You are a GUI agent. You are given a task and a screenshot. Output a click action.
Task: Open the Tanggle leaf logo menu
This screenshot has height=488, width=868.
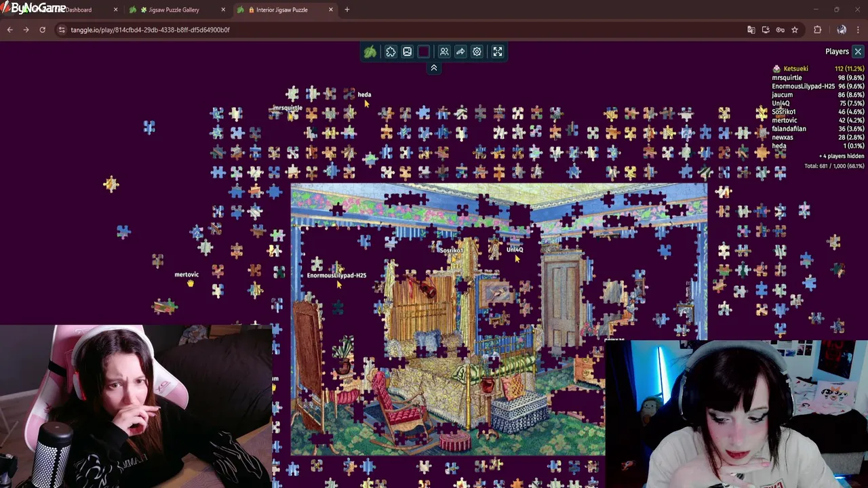coord(370,52)
